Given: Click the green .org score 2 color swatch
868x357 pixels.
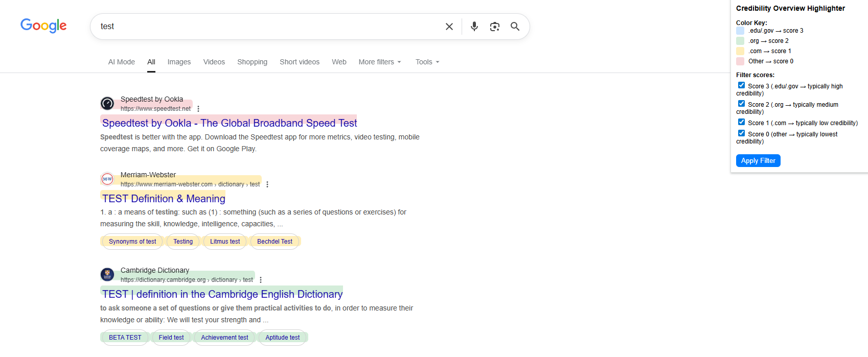Looking at the screenshot, I should click(740, 41).
